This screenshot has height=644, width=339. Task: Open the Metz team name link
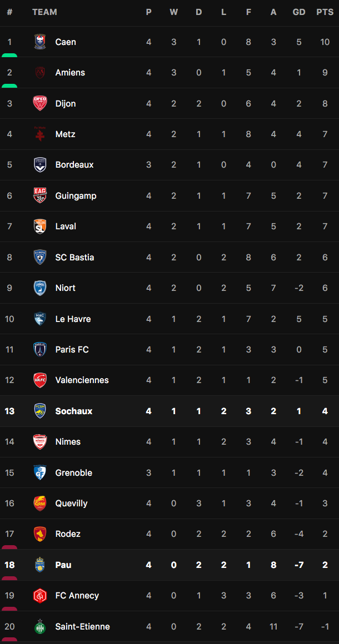coord(65,134)
